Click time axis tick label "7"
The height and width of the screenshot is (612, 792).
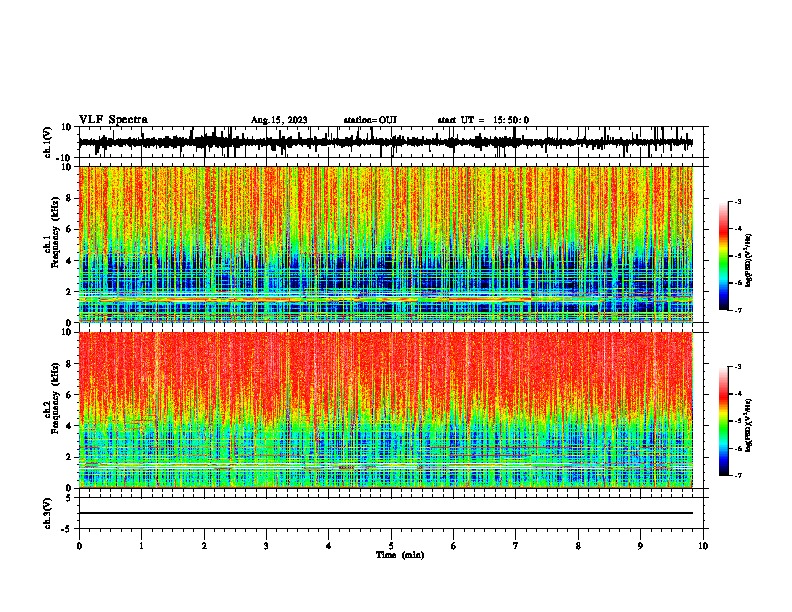point(516,546)
